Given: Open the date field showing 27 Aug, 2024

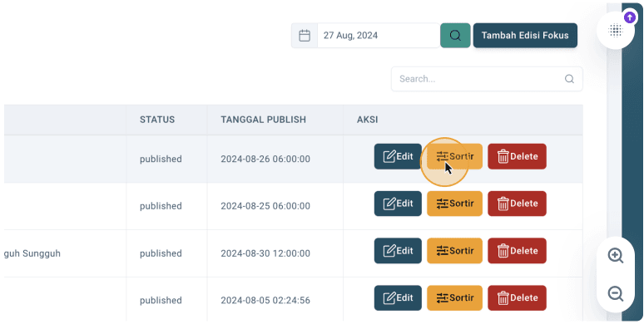Looking at the screenshot, I should [378, 36].
